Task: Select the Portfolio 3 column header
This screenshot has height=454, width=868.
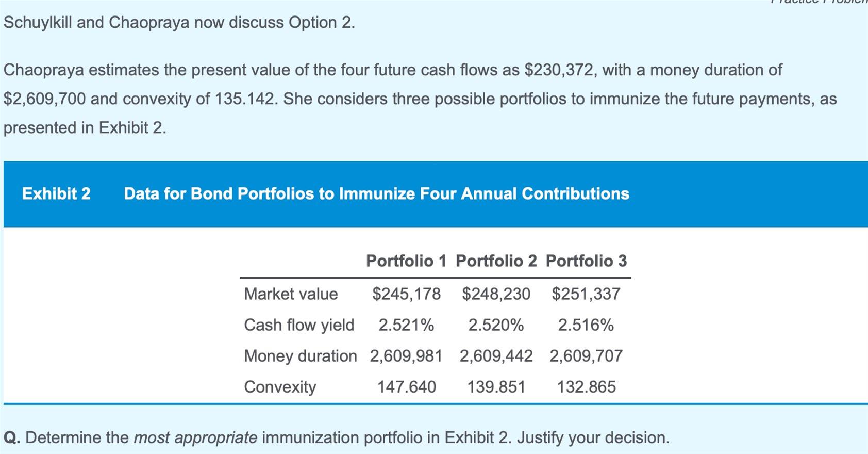Action: click(586, 261)
